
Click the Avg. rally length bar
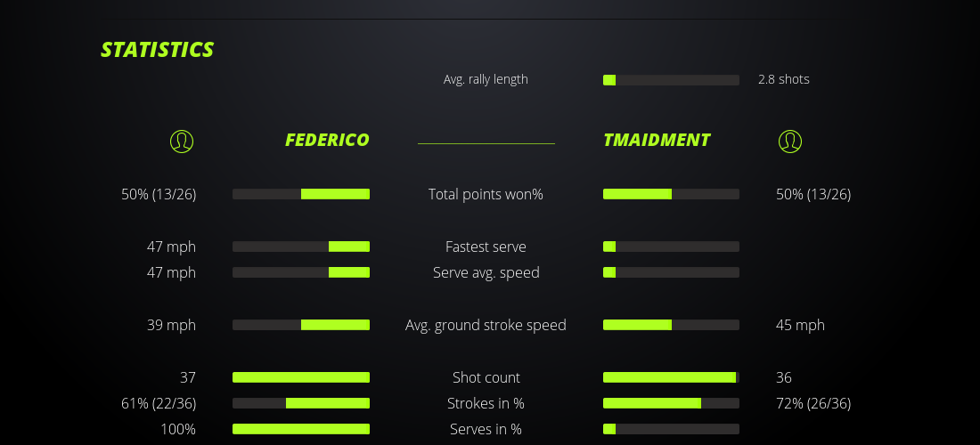tap(671, 80)
